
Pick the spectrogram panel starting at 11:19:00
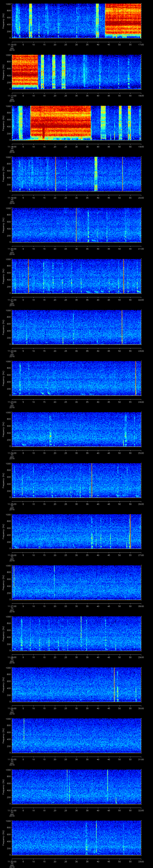tap(76, 174)
